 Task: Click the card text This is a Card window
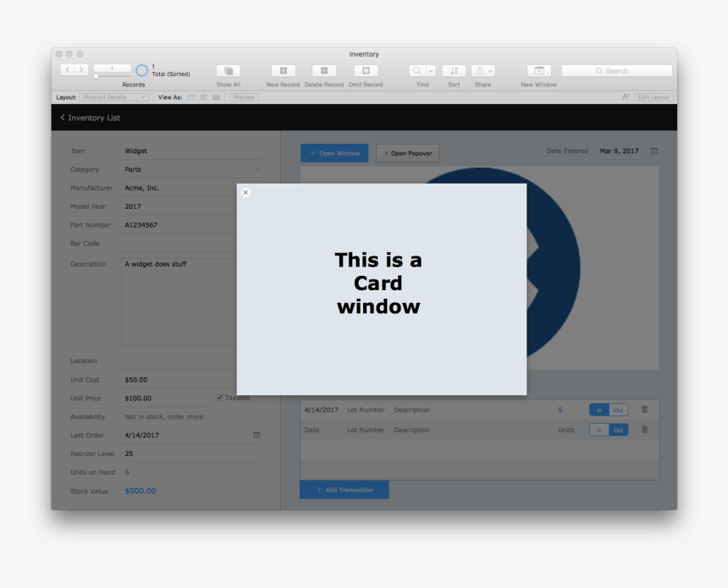point(378,283)
